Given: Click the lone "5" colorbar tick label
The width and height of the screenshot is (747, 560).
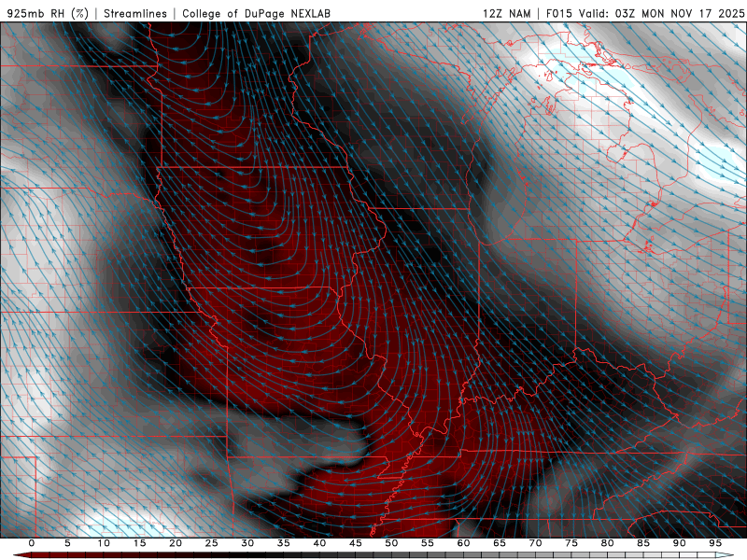Looking at the screenshot, I should tap(67, 543).
